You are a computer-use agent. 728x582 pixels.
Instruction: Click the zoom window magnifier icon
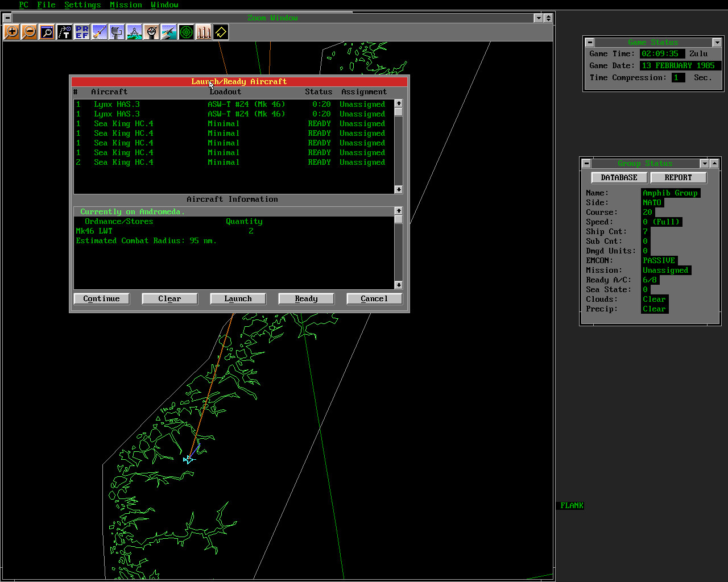47,32
